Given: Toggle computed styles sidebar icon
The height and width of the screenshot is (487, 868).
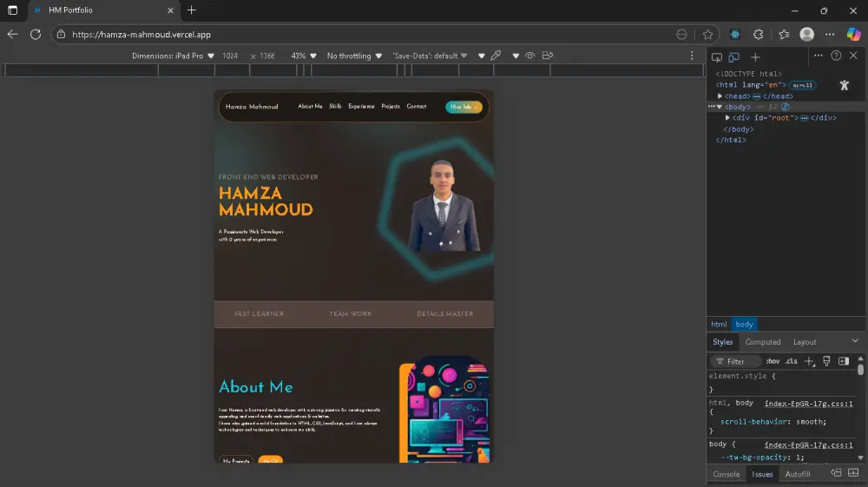Looking at the screenshot, I should tap(844, 361).
